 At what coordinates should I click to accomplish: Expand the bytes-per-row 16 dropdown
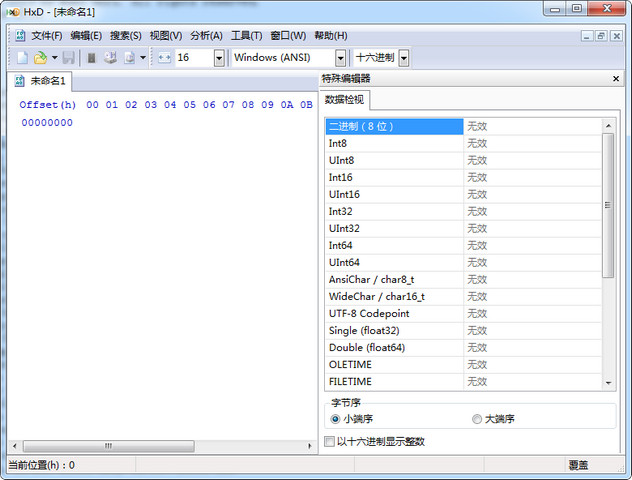pyautogui.click(x=219, y=58)
